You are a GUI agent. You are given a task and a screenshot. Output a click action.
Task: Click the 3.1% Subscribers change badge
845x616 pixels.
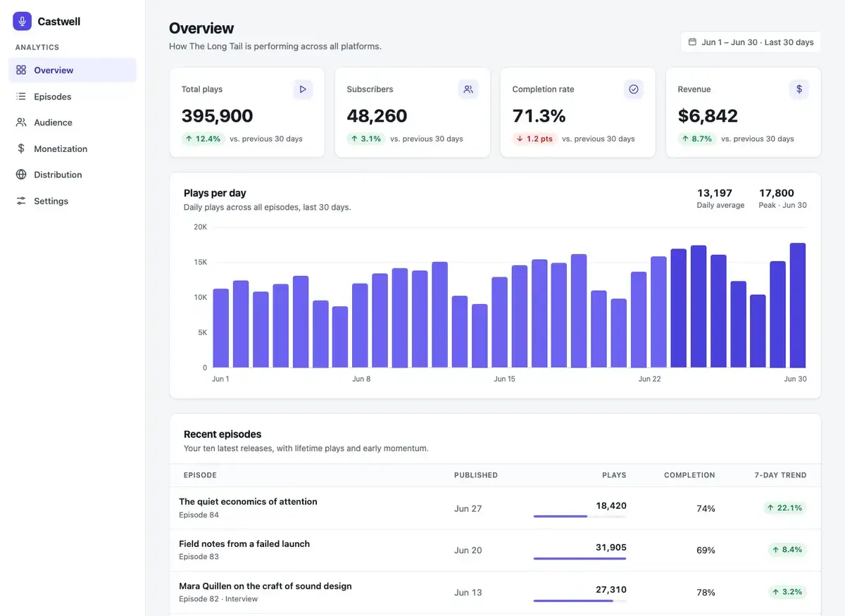366,139
